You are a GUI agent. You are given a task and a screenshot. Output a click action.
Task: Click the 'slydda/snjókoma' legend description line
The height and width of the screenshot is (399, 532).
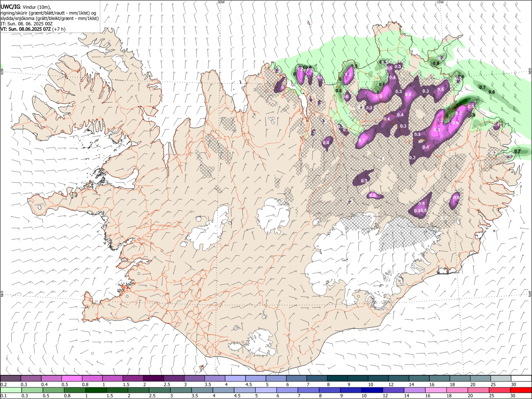49,18
